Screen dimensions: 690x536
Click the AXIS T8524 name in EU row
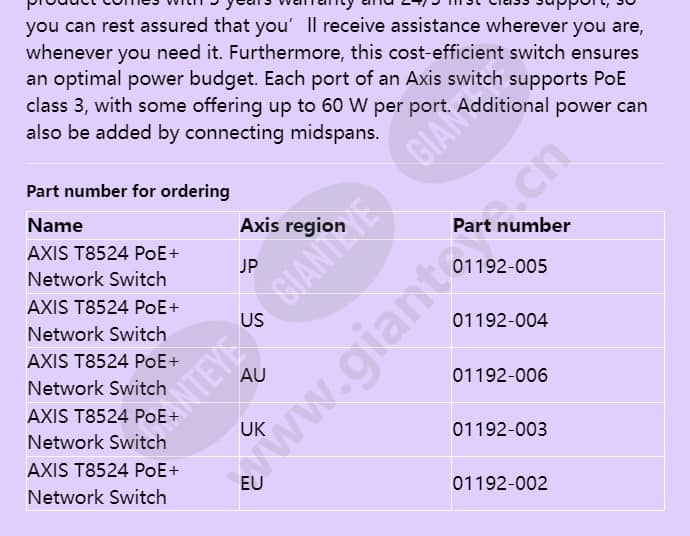pyautogui.click(x=103, y=483)
